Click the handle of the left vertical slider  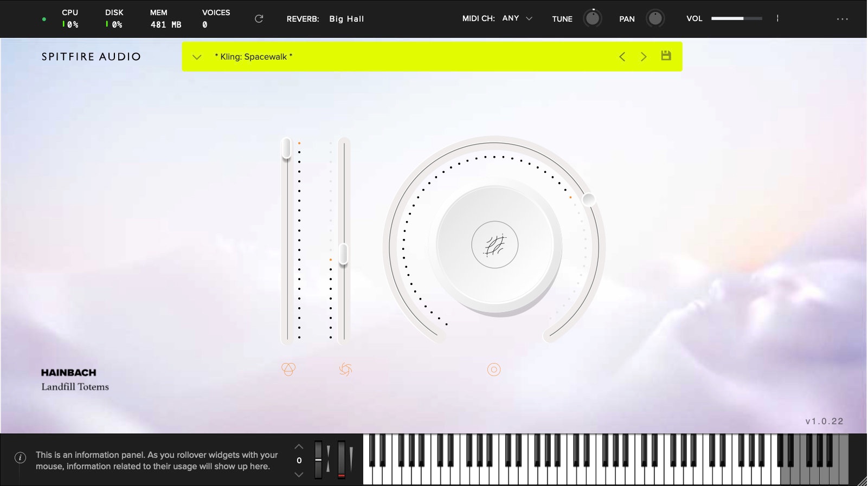pos(286,148)
